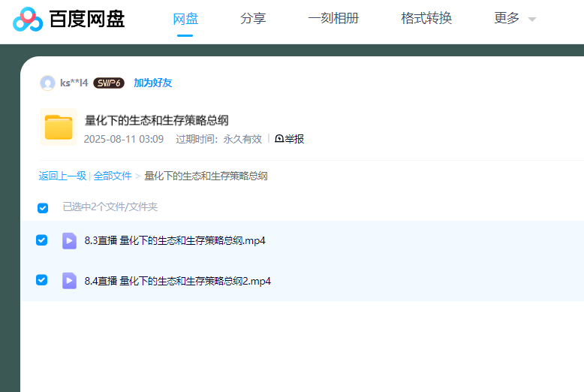Go to the 格式转换 tab
The width and height of the screenshot is (584, 392).
[426, 19]
